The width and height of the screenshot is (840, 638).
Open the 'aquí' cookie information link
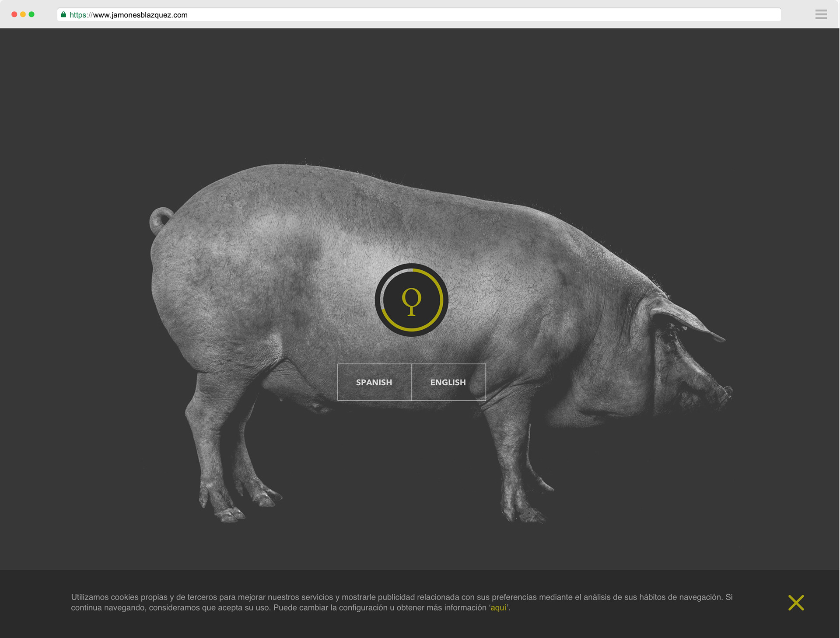(x=498, y=608)
